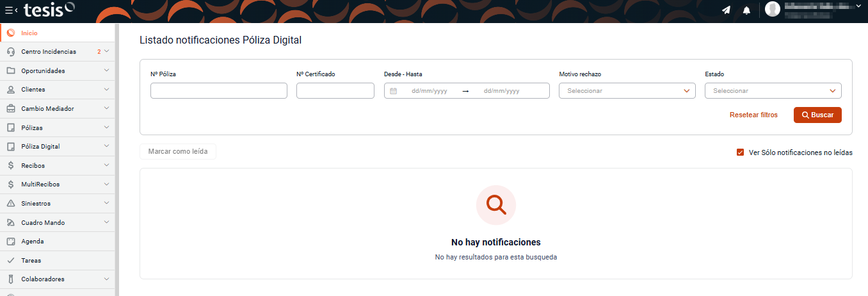
Task: Open the Estado dropdown
Action: [x=773, y=91]
